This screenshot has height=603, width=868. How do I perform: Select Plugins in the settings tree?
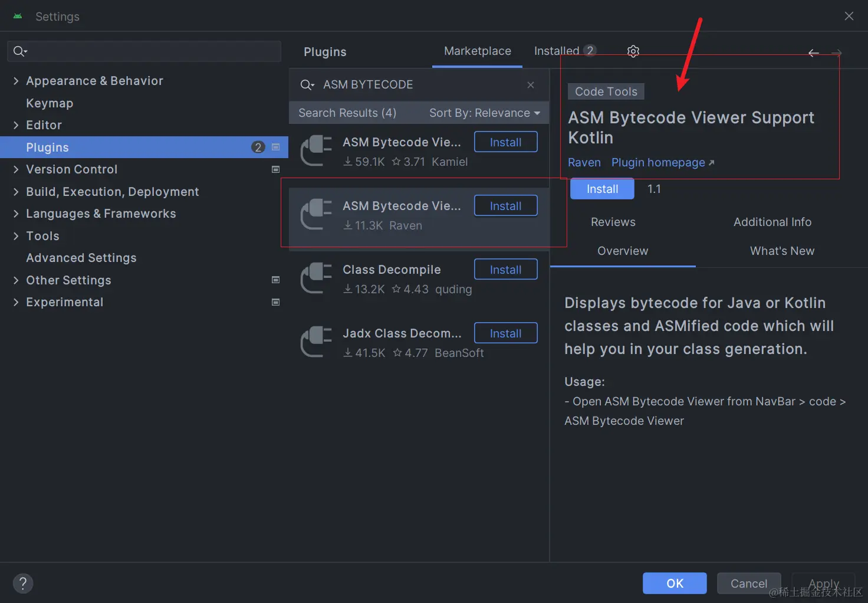pyautogui.click(x=144, y=148)
